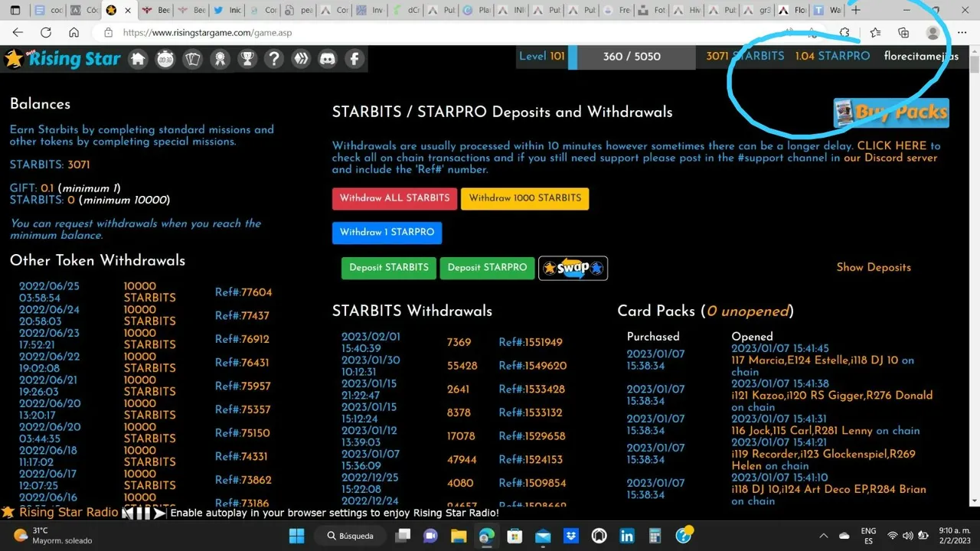Open browser collections icon
This screenshot has width=980, height=551.
tap(903, 33)
